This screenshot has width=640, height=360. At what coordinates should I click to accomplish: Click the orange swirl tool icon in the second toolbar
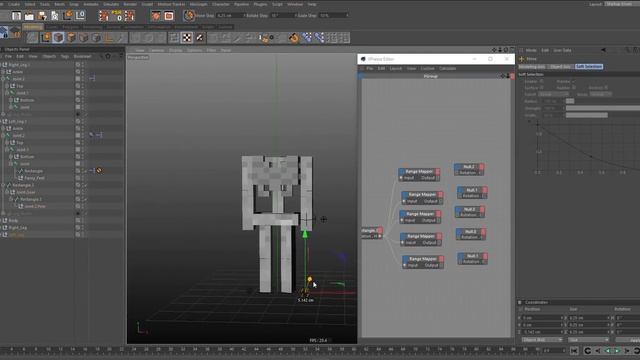point(293,38)
